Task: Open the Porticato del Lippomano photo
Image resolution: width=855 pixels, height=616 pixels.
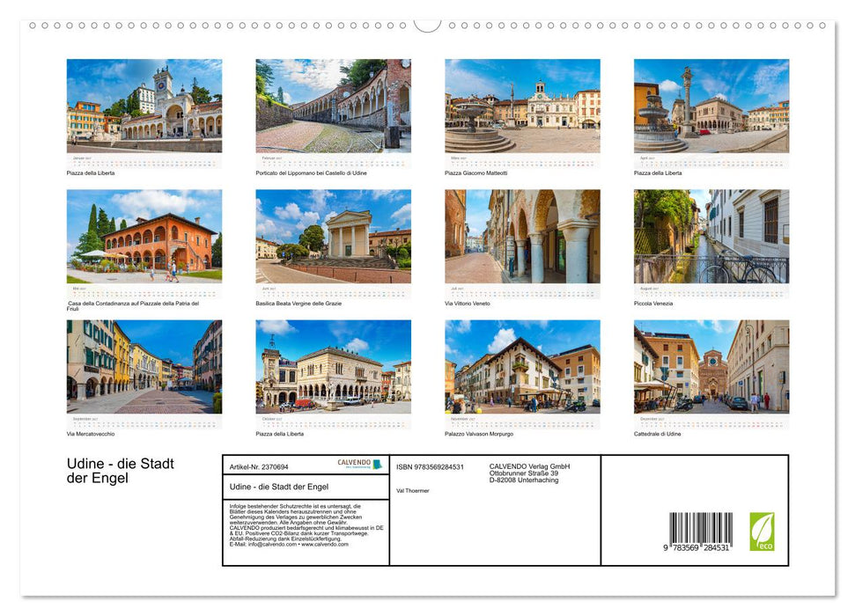Action: pos(333,106)
